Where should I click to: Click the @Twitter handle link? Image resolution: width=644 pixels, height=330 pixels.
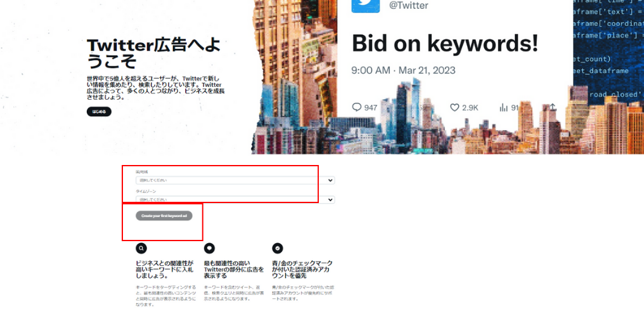[x=408, y=6]
